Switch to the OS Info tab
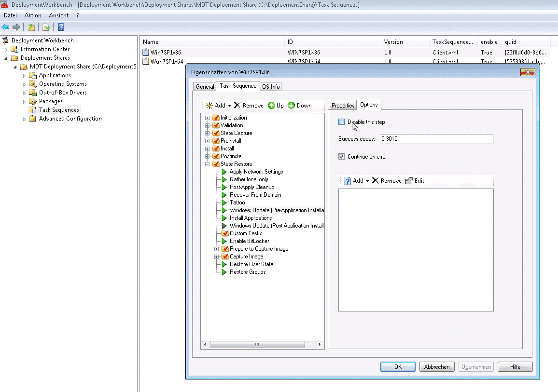The image size is (558, 392). point(271,87)
